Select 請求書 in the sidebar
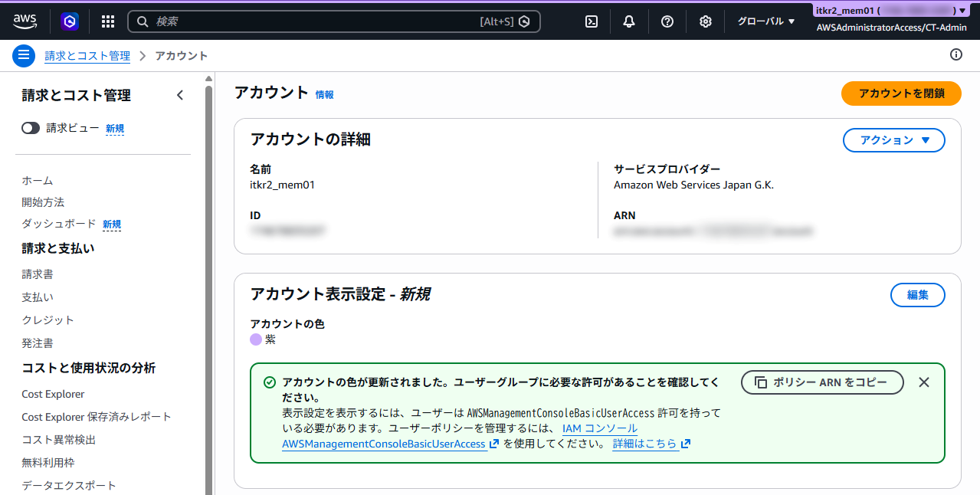The height and width of the screenshot is (495, 980). [x=38, y=274]
